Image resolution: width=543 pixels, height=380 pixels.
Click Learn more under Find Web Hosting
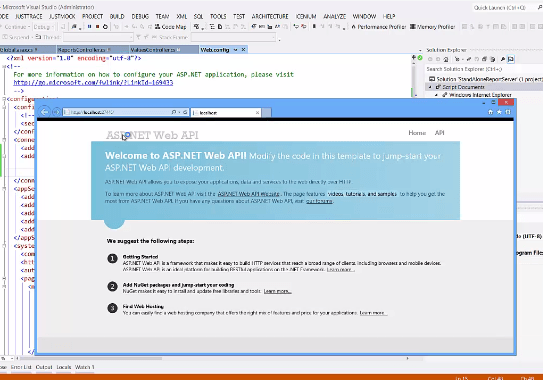coord(373,313)
